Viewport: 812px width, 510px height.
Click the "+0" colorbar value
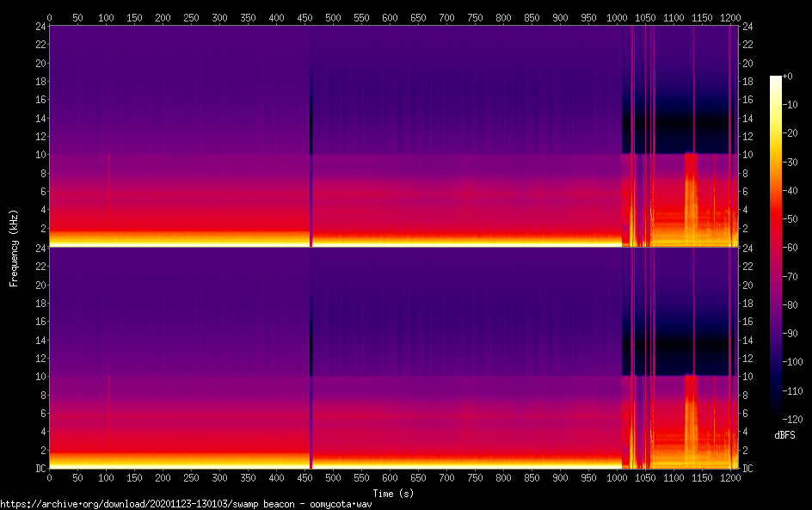coord(788,76)
